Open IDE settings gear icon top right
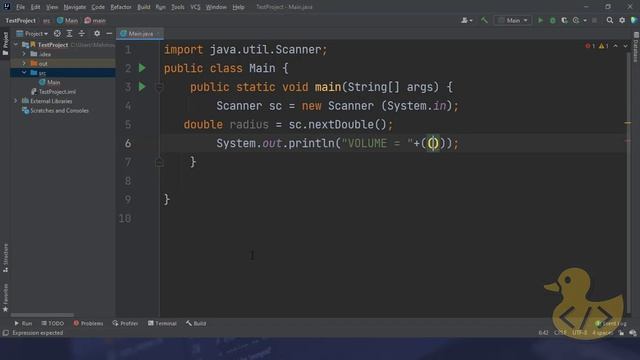Viewport: 640px width, 360px height. [x=622, y=20]
